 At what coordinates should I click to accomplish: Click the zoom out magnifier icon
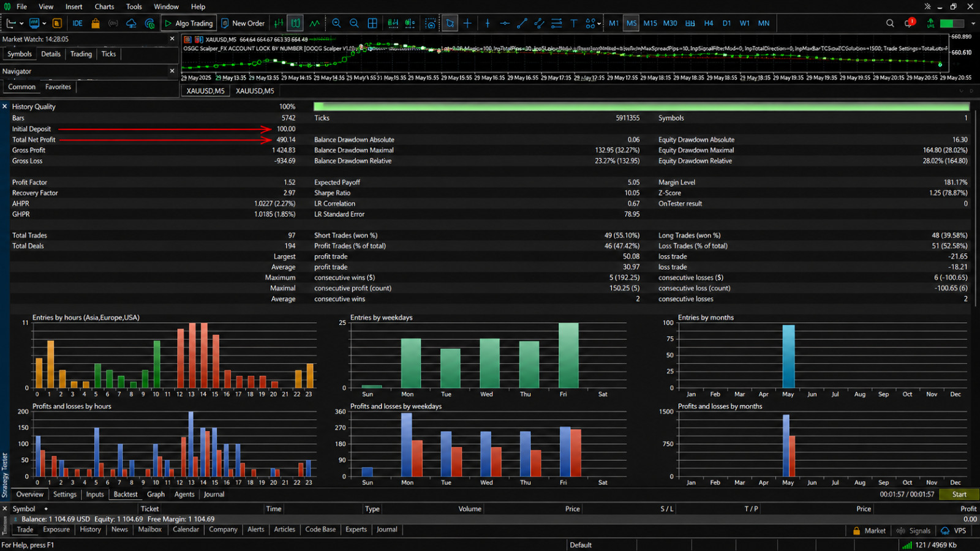[x=354, y=23]
